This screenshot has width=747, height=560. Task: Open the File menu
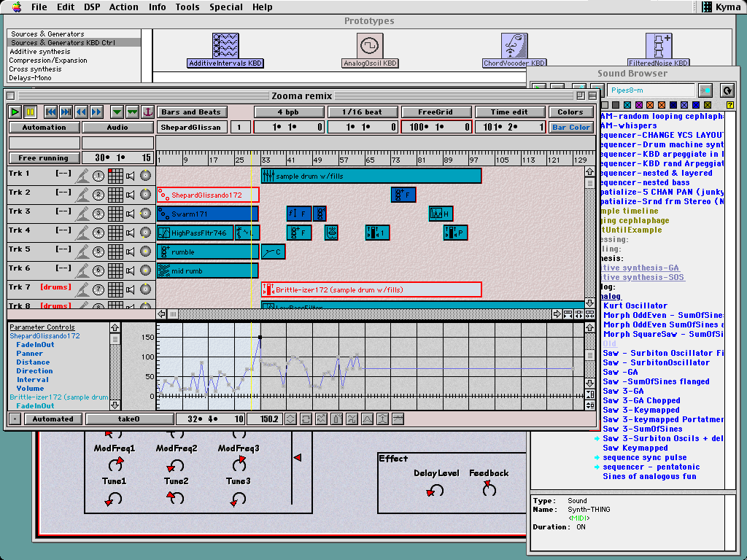coord(39,7)
